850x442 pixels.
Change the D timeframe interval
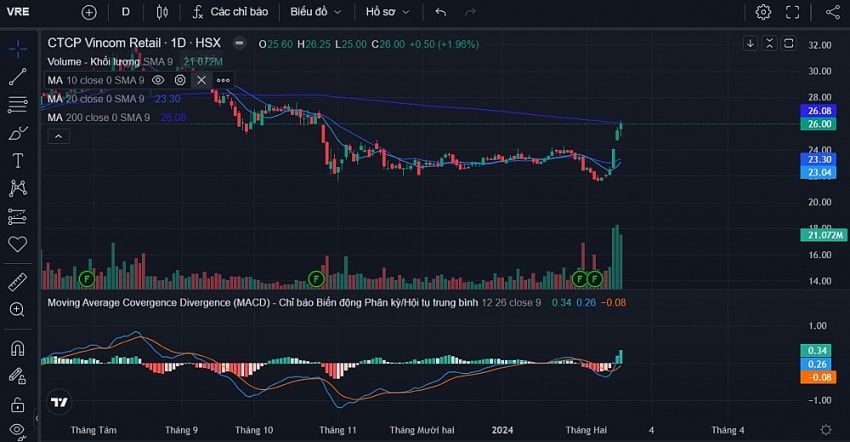tap(126, 12)
